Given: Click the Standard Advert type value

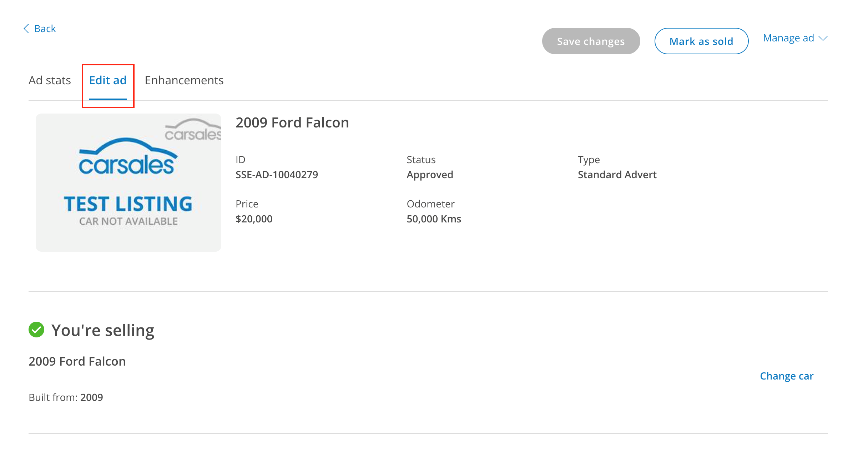Looking at the screenshot, I should (x=617, y=175).
